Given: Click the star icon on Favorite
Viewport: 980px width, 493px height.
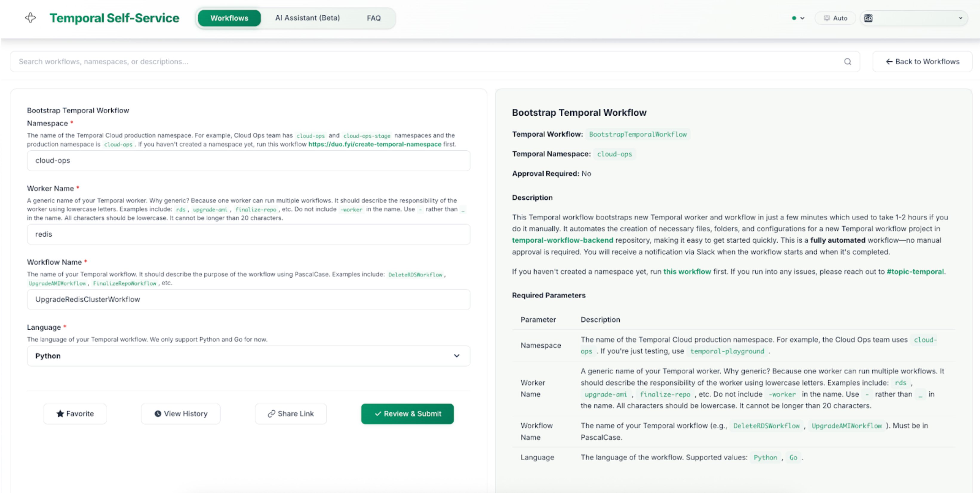Looking at the screenshot, I should coord(60,414).
